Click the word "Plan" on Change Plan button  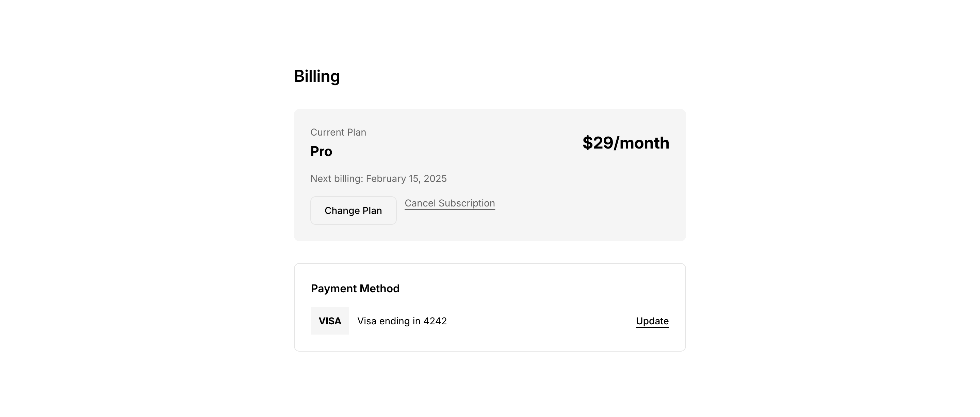pyautogui.click(x=372, y=211)
